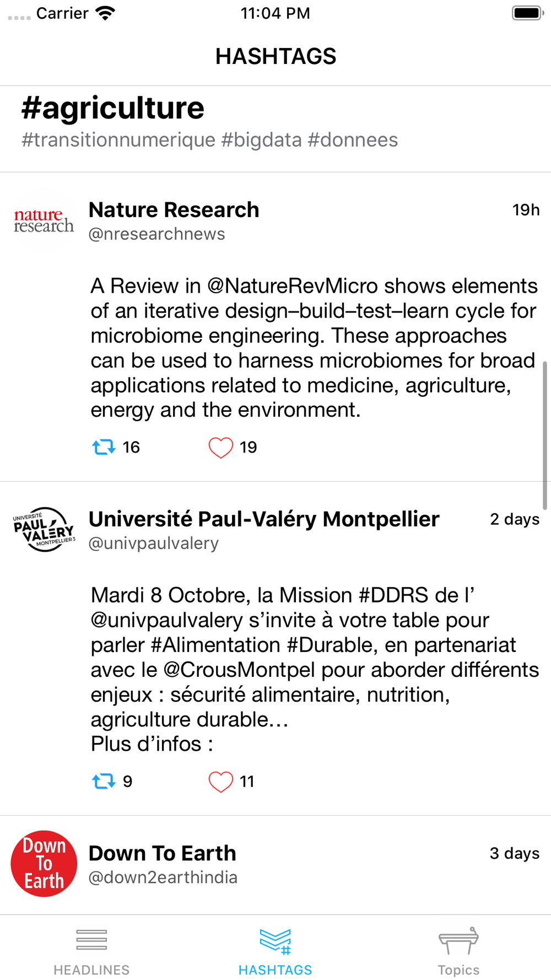Select the #transitionnumerique hashtag
The width and height of the screenshot is (551, 980).
tap(118, 140)
